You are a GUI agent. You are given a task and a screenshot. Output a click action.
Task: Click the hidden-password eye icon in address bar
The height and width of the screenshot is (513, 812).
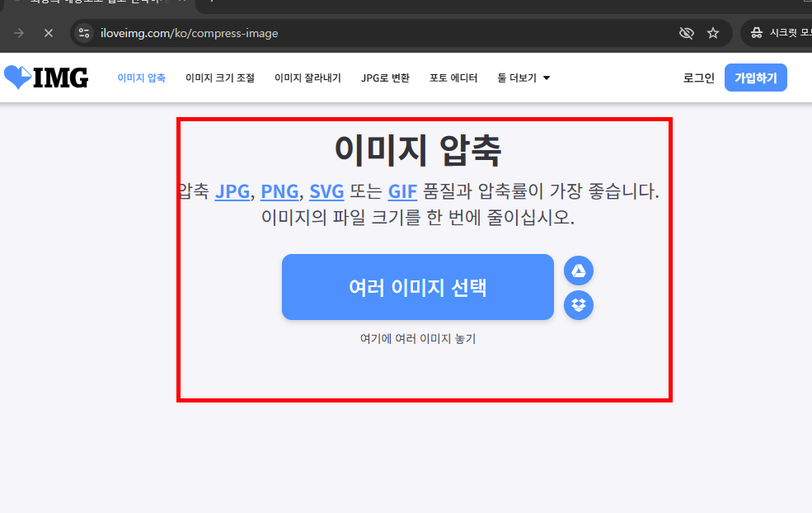687,32
